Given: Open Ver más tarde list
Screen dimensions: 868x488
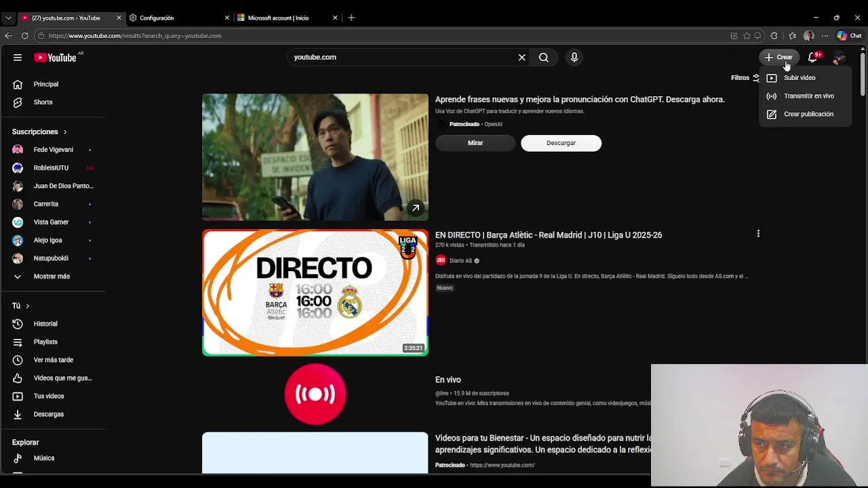Looking at the screenshot, I should point(53,360).
